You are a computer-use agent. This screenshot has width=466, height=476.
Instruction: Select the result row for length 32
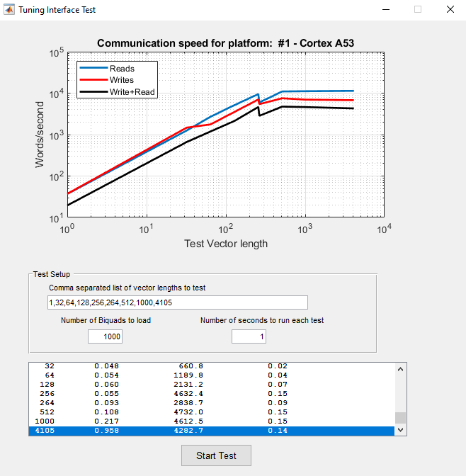(212, 366)
